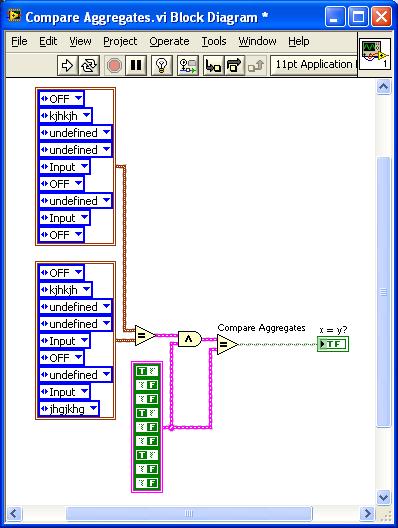Click the Run arrow button
Viewport: 398px width, 528px height.
tap(67, 65)
